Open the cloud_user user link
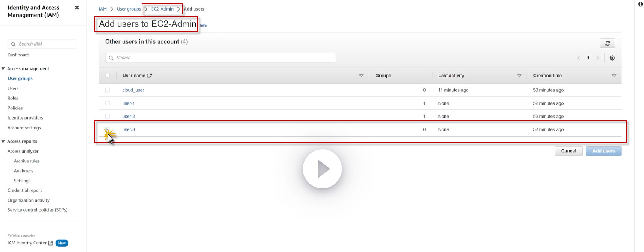This screenshot has height=252, width=644. [133, 90]
